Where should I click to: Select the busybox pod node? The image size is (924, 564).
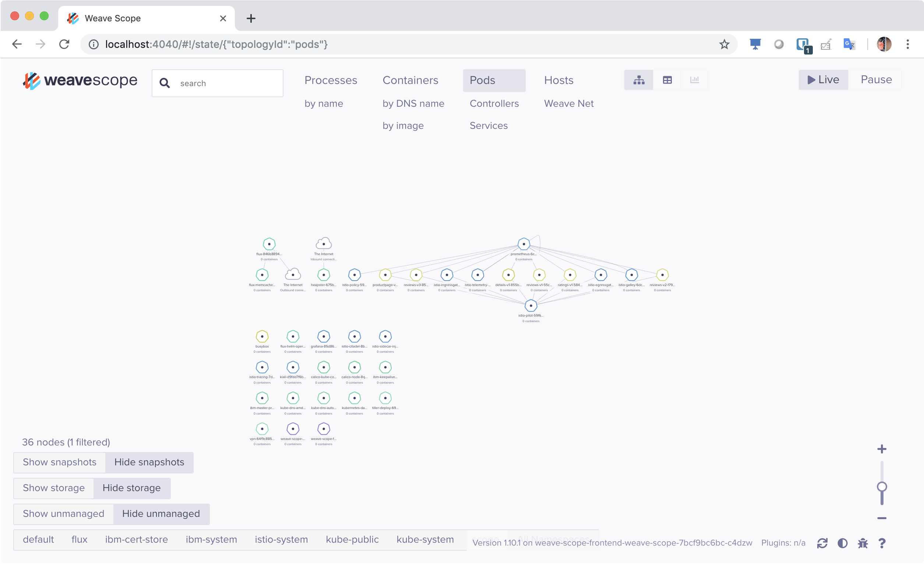point(262,336)
